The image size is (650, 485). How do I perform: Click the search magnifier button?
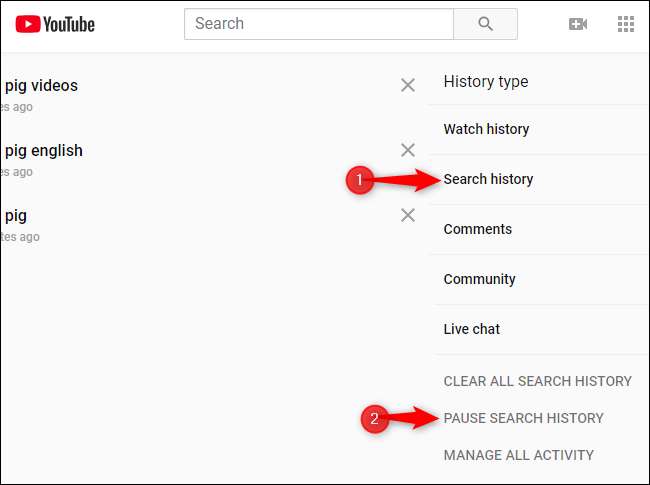(x=485, y=24)
